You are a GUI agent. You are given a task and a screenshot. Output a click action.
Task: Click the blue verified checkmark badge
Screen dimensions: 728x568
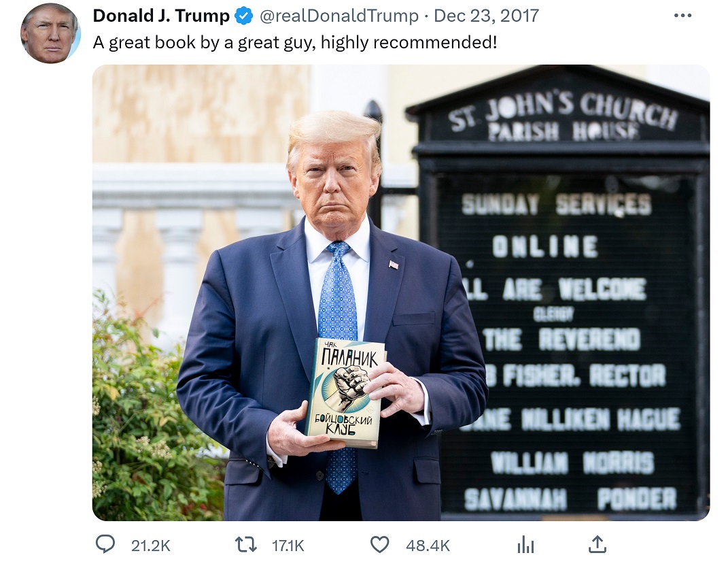[x=244, y=16]
